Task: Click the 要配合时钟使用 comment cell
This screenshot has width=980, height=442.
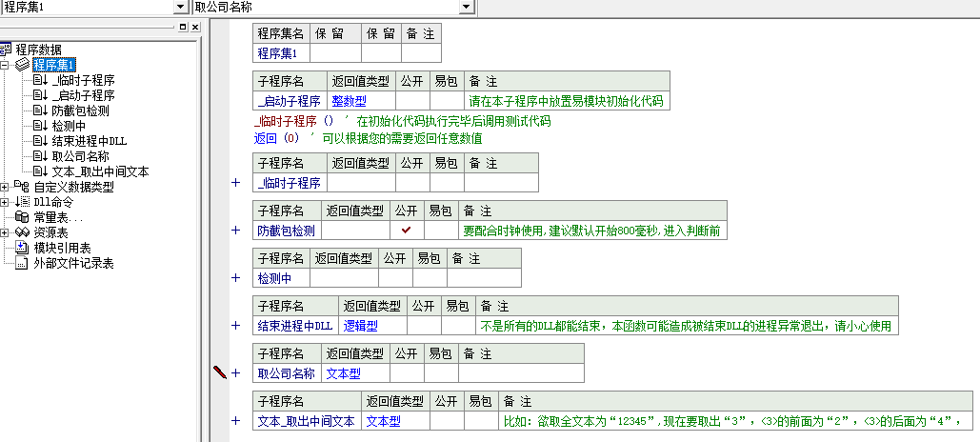Action: 592,231
